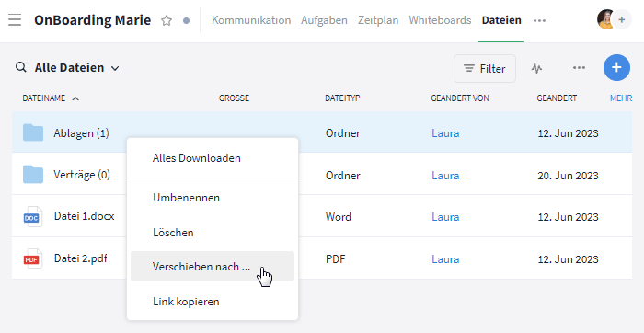
Task: Sort by Dateityp column header
Action: point(342,98)
